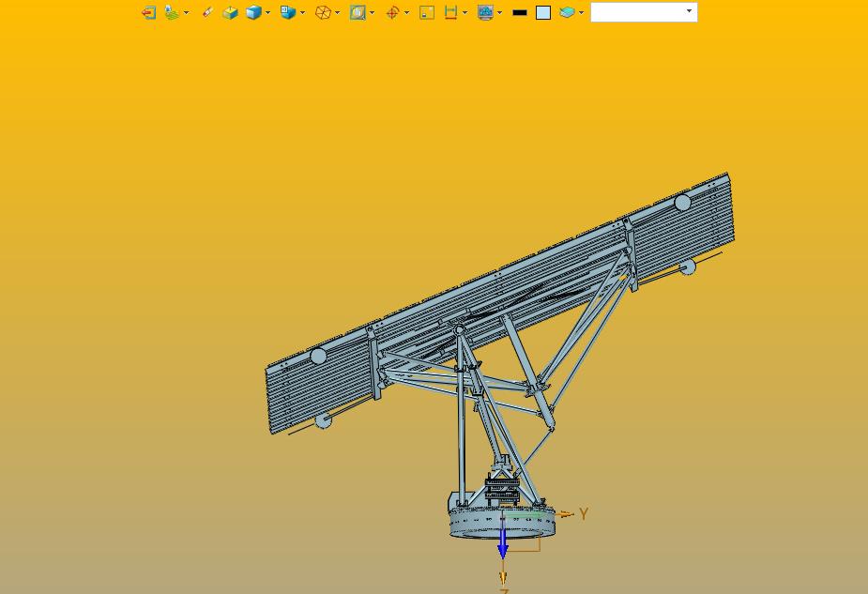Click the saved view blue box icon
868x594 pixels.
pos(288,13)
